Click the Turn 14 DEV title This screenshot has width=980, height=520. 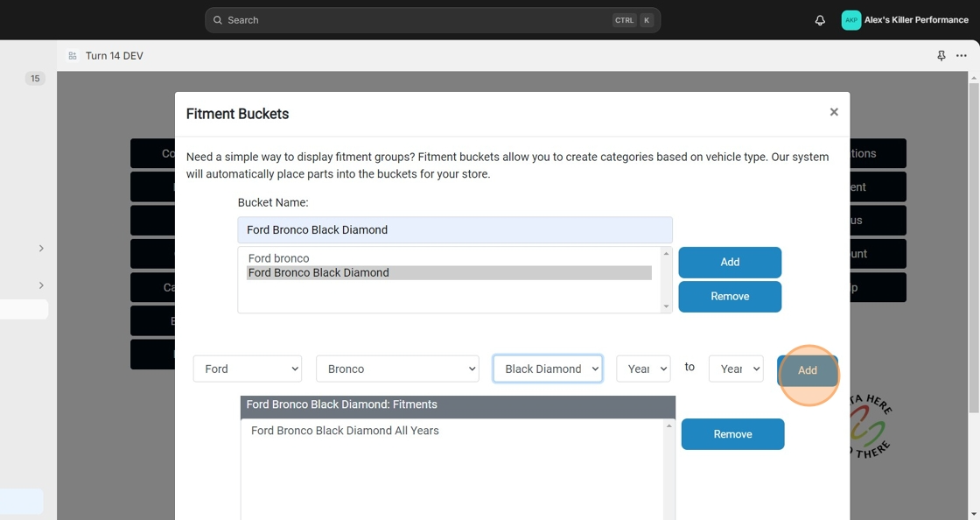(x=115, y=56)
